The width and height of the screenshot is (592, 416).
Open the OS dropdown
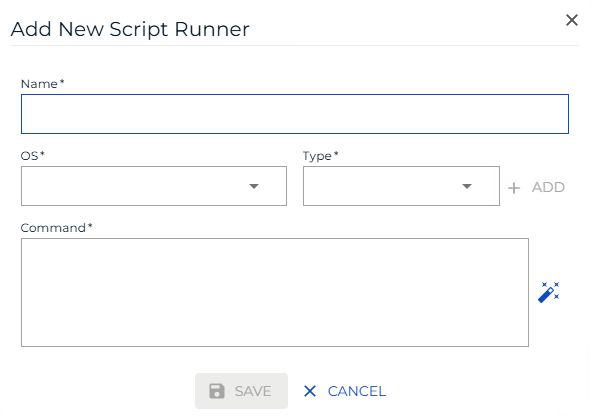tap(154, 186)
